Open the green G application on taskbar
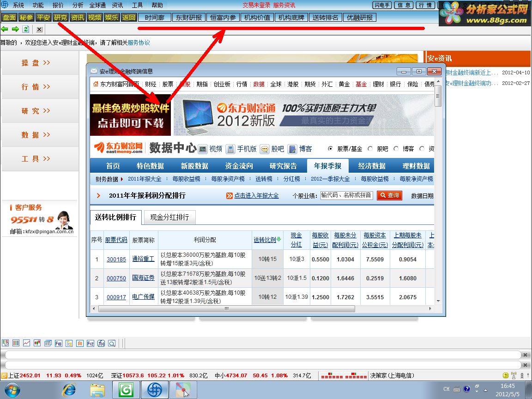 click(126, 390)
